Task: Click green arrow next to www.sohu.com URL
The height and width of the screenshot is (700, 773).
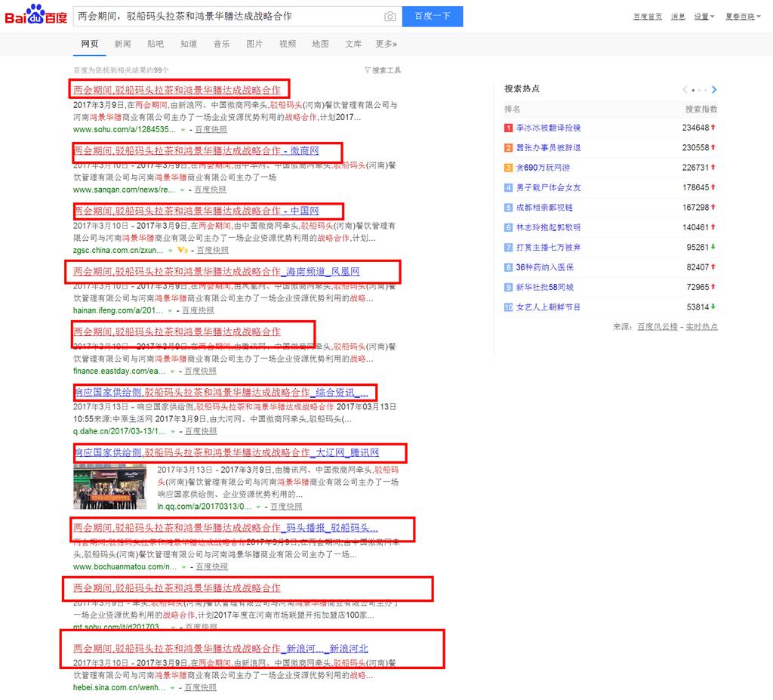Action: click(x=183, y=130)
